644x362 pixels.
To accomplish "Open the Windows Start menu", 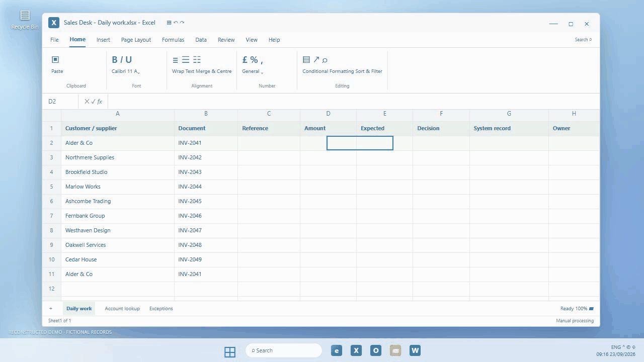I will (230, 351).
